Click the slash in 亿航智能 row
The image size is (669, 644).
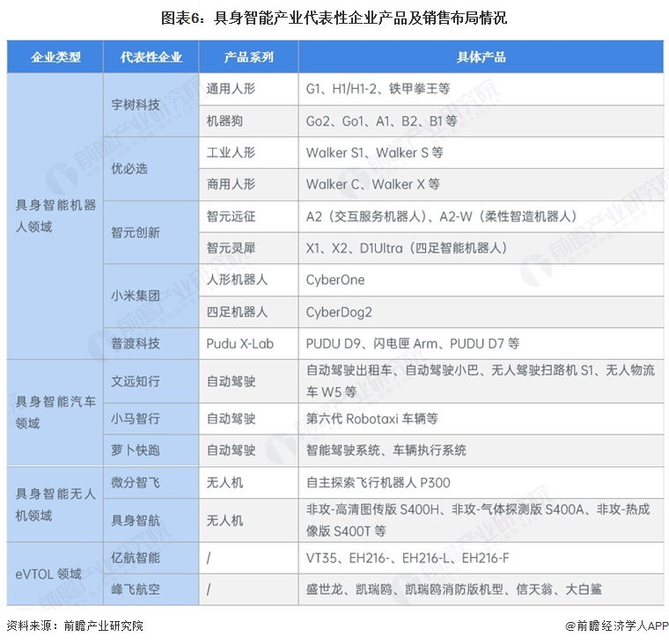209,558
